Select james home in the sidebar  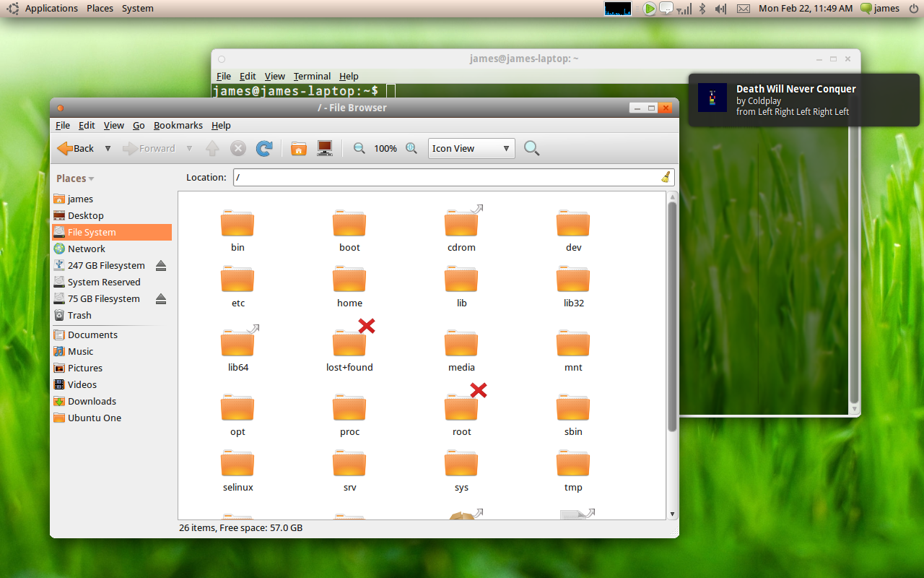[111, 199]
